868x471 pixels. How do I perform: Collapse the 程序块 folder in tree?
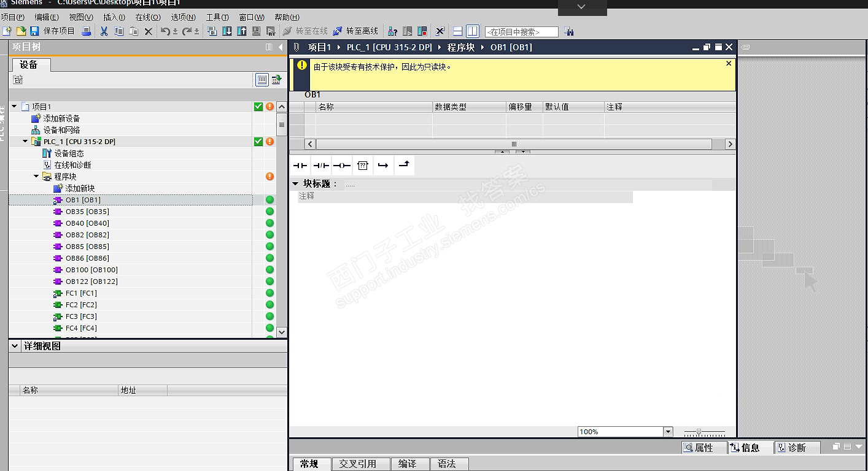tap(36, 177)
